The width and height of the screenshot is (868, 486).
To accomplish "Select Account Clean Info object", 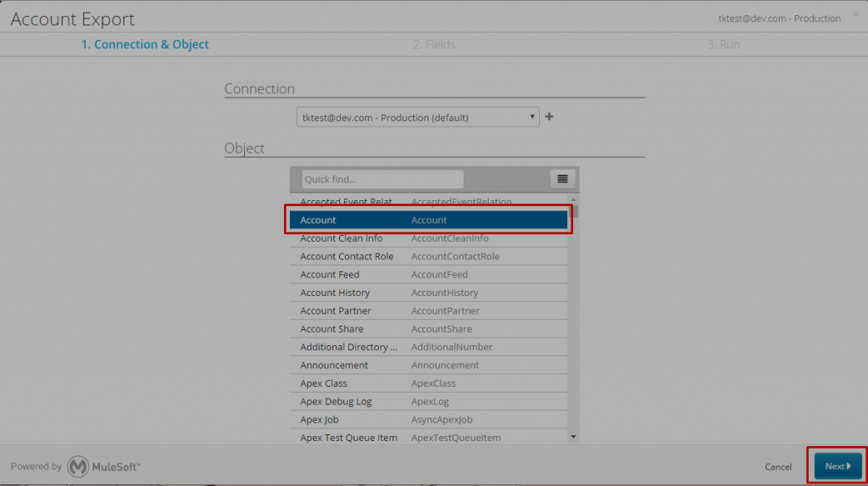I will coord(428,238).
